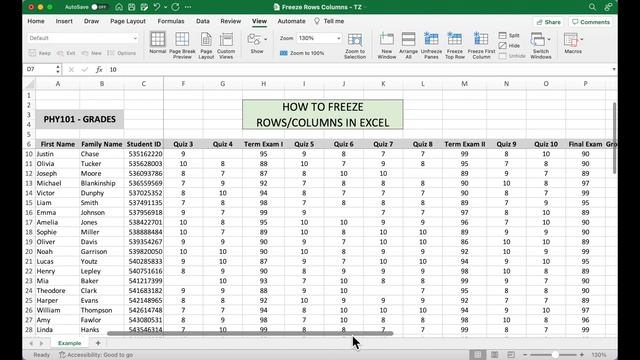Image resolution: width=640 pixels, height=360 pixels.
Task: Click the Home icon in title bar
Action: (x=119, y=7)
